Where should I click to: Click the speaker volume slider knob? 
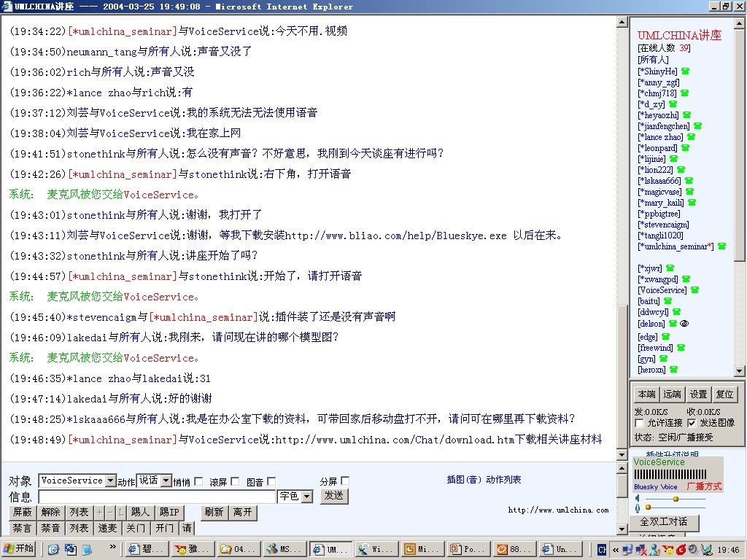676,499
